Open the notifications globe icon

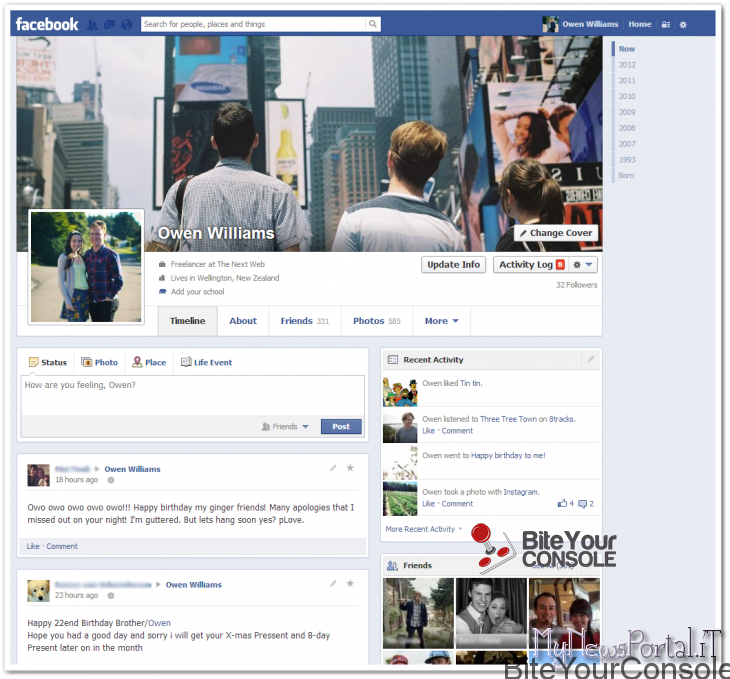(127, 25)
